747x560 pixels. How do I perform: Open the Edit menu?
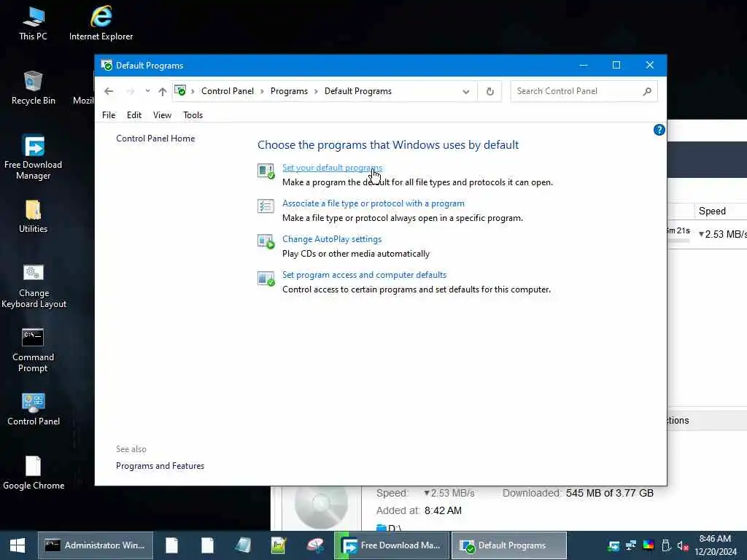point(134,115)
